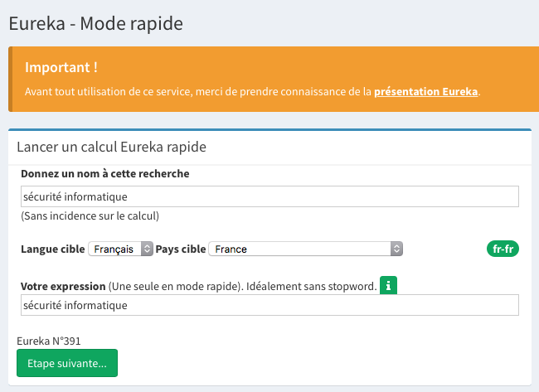
Task: Click the Donnez un nom à cette recherche label
Action: [x=105, y=174]
